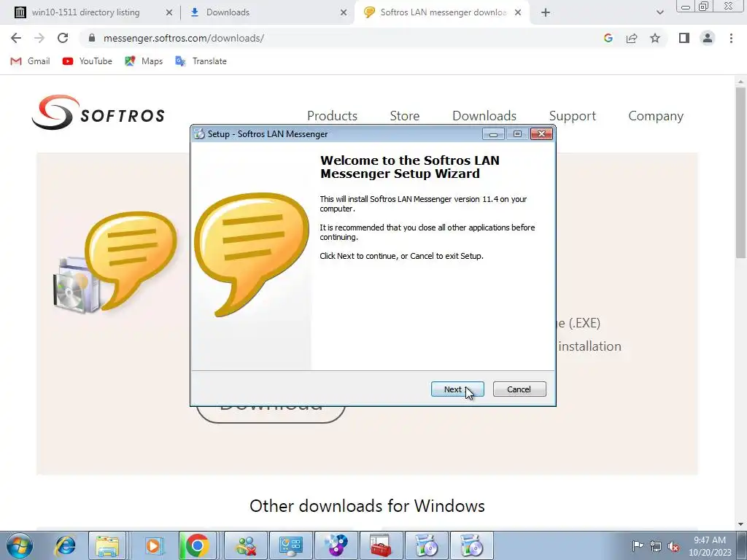747x560 pixels.
Task: Minimize the Setup wizard dialog
Action: pos(493,134)
